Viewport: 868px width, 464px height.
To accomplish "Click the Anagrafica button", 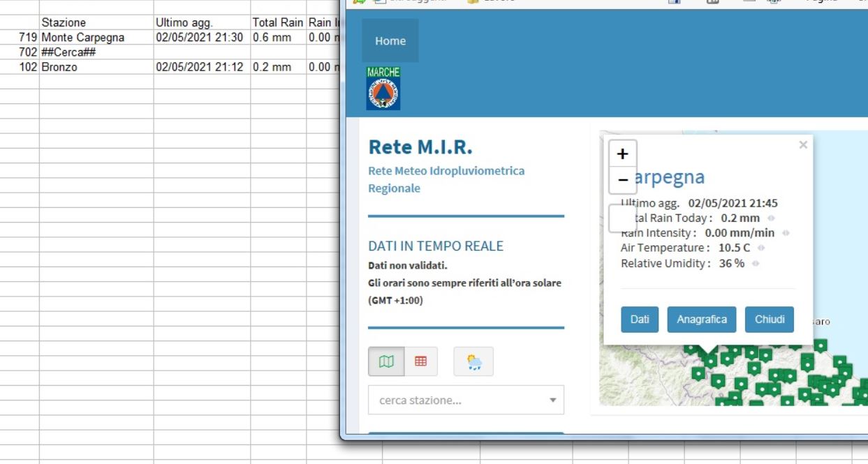I will click(702, 320).
